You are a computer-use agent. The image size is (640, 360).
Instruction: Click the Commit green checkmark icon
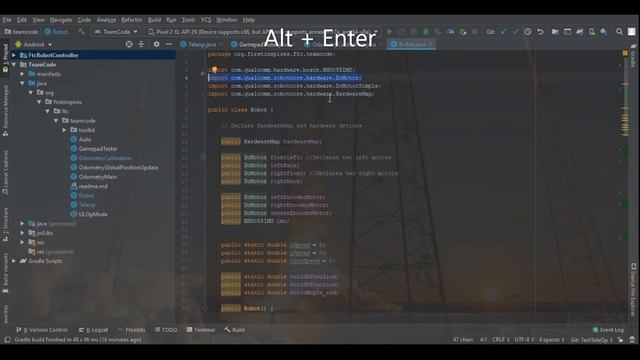515,31
